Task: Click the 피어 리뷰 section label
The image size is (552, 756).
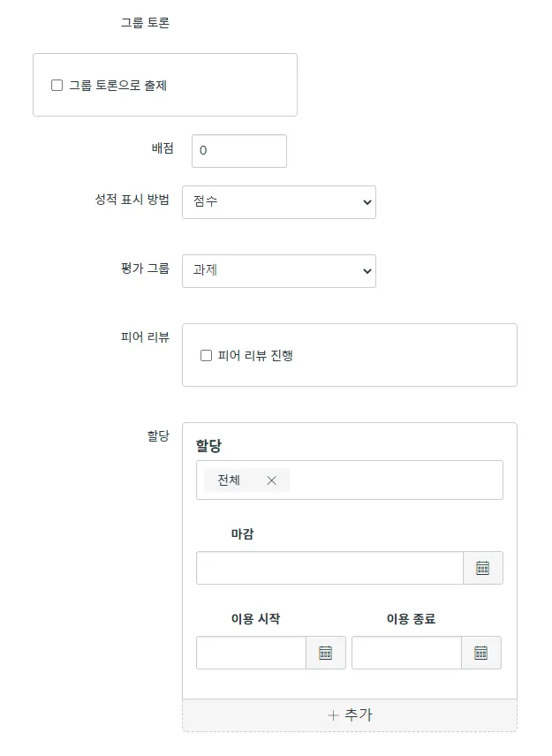Action: (x=145, y=336)
